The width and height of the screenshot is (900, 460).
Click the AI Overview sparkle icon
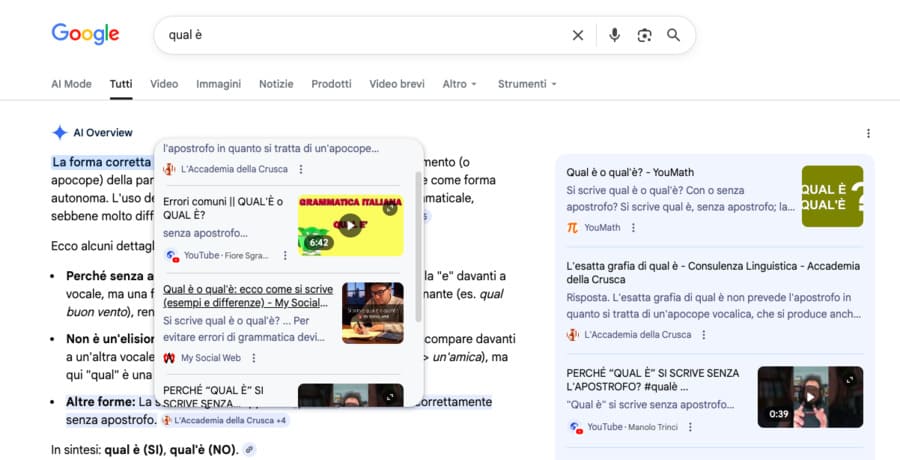coord(60,133)
